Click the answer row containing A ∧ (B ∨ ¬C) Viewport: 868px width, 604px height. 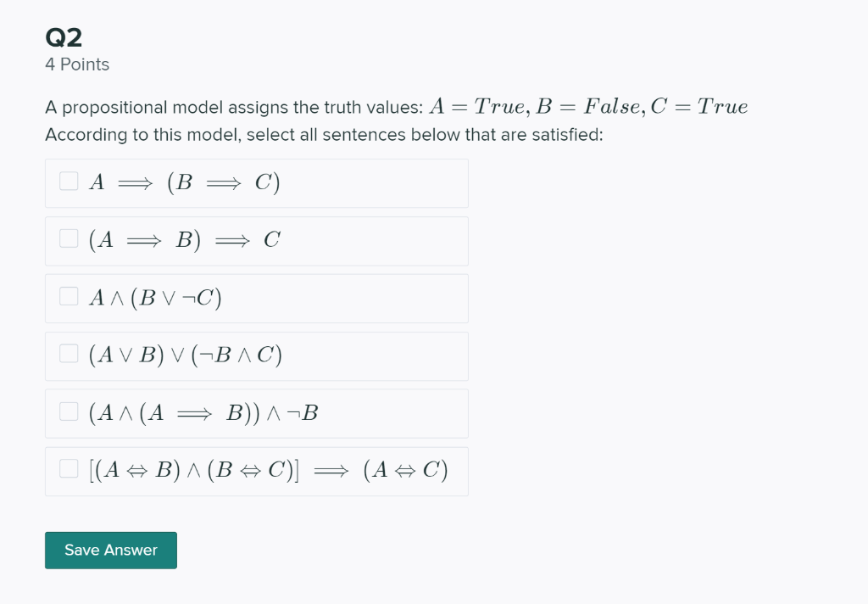[254, 298]
